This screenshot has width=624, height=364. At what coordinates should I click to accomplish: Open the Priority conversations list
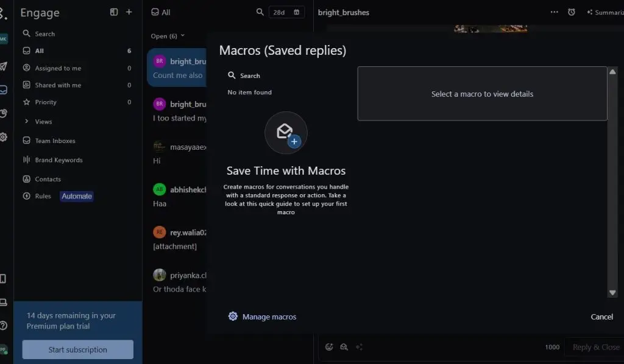pyautogui.click(x=77, y=102)
